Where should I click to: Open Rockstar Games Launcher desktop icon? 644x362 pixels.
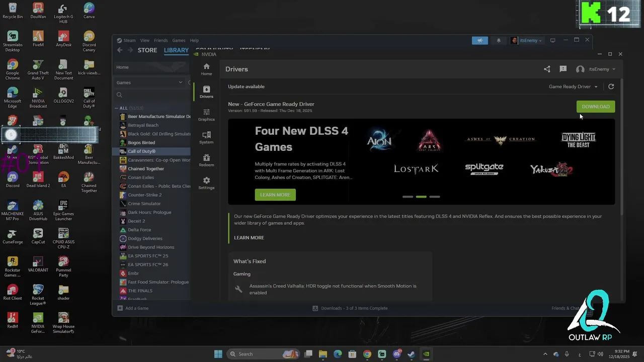(13, 266)
